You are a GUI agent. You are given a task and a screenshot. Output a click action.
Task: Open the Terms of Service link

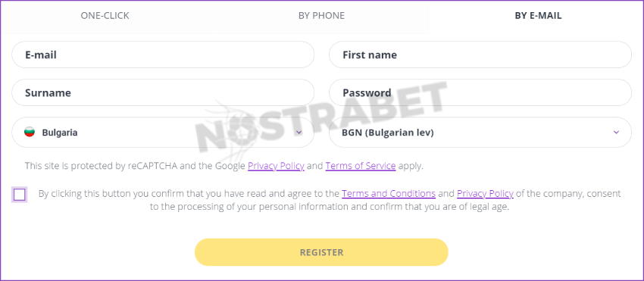(x=361, y=167)
